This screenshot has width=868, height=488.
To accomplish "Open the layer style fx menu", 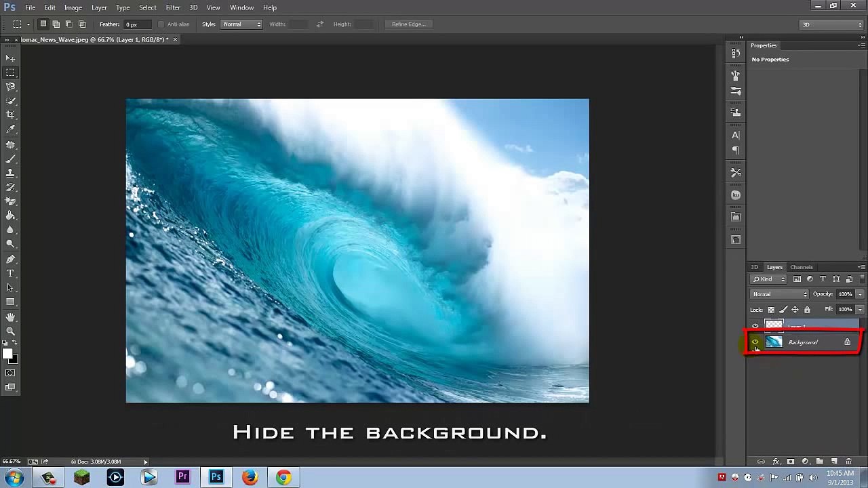I will click(x=776, y=462).
